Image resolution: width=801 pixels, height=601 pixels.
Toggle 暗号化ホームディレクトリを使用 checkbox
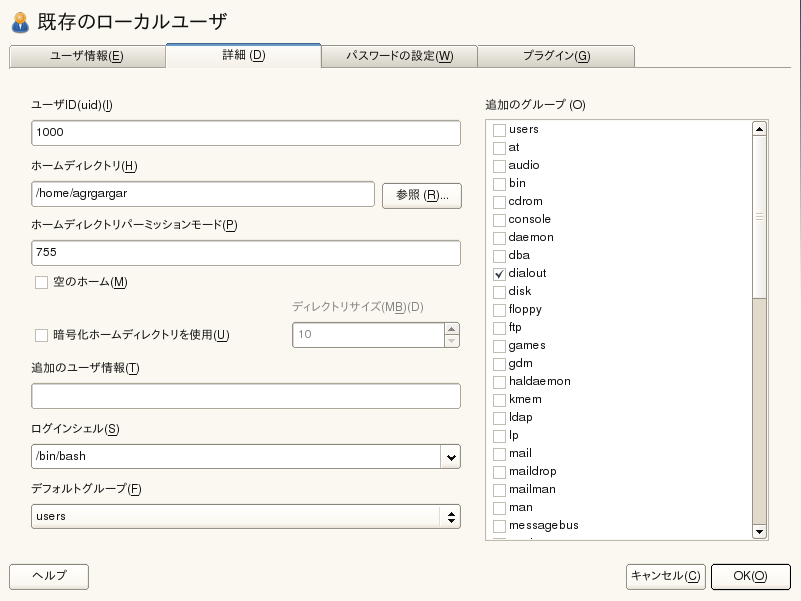click(x=42, y=335)
